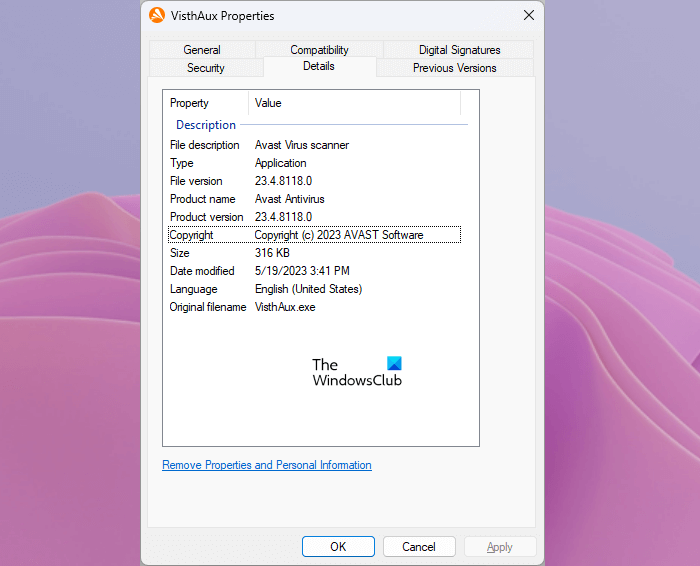Collapse the Description group heading

tap(206, 125)
